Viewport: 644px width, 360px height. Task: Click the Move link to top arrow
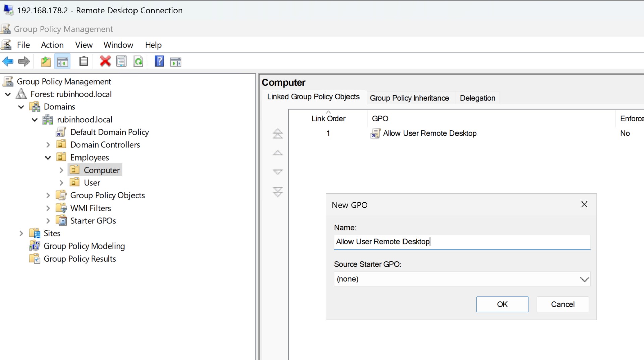point(277,134)
